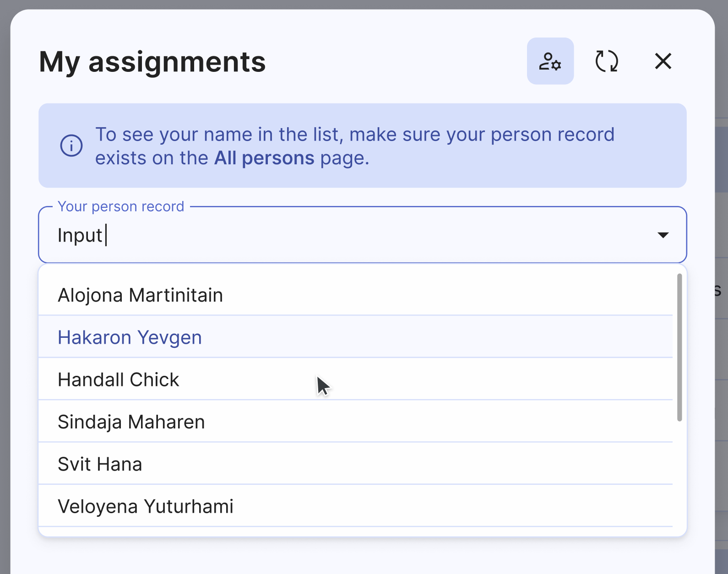Select Alojona Martinitain from the list
The image size is (728, 574).
(x=355, y=295)
